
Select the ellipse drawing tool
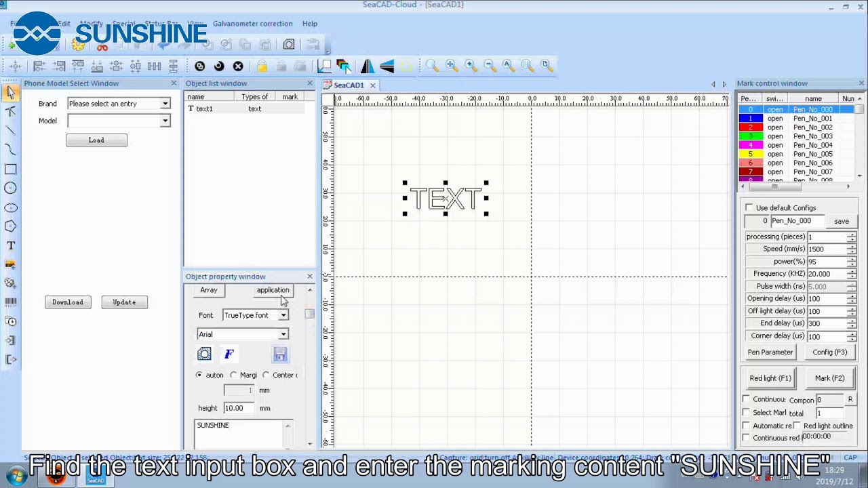tap(11, 207)
